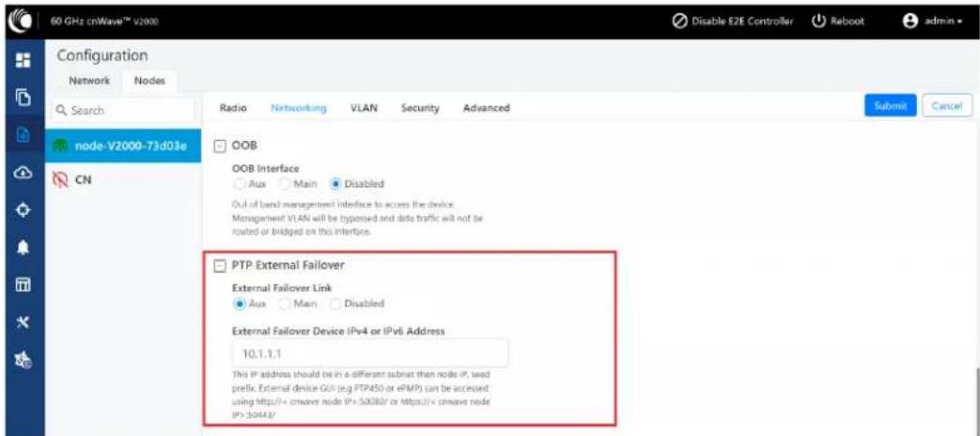Open the table statistics icon in sidebar
The image size is (980, 436).
click(23, 285)
